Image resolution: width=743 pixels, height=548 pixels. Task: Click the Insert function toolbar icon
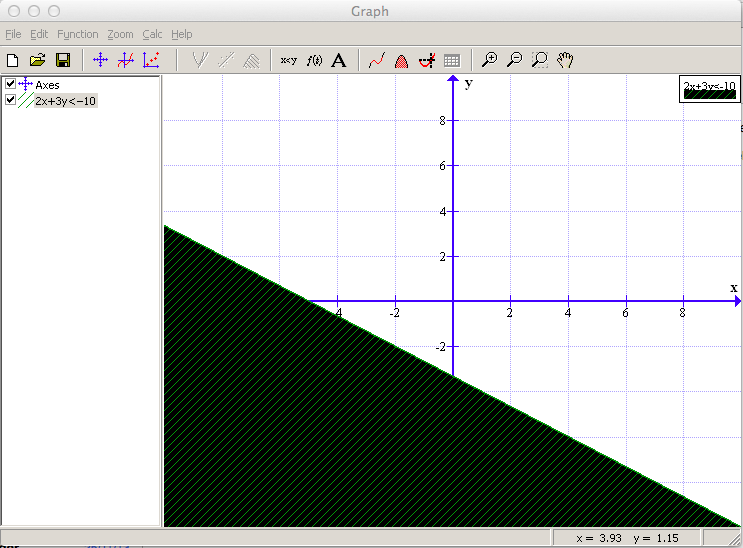coord(126,60)
